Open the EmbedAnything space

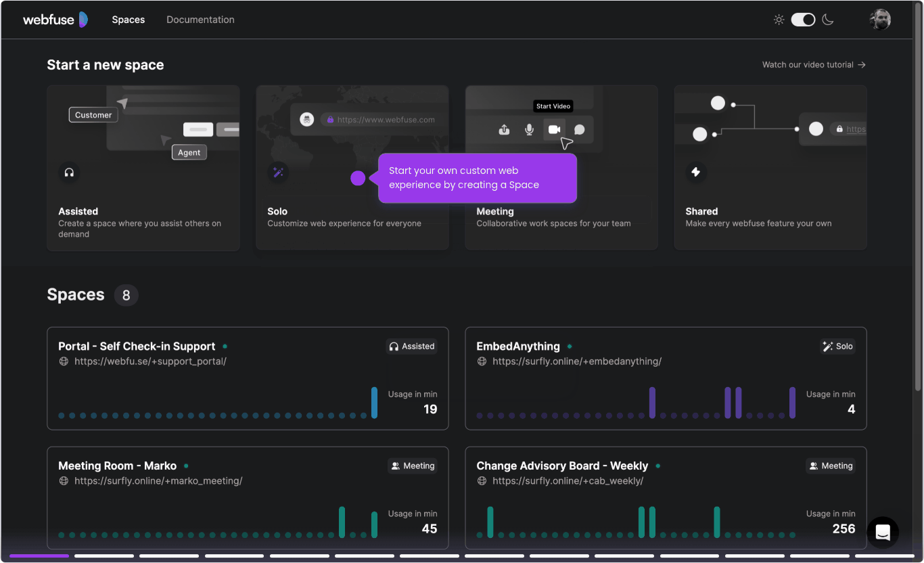pyautogui.click(x=666, y=378)
